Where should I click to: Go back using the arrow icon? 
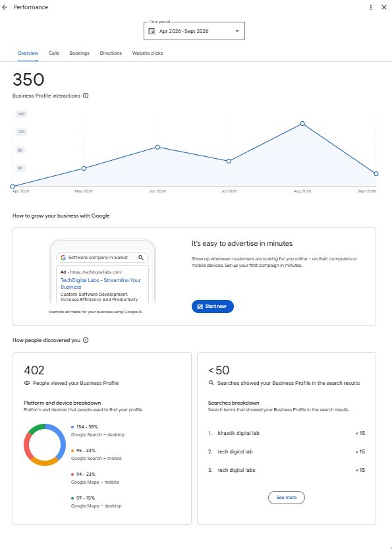coord(5,7)
